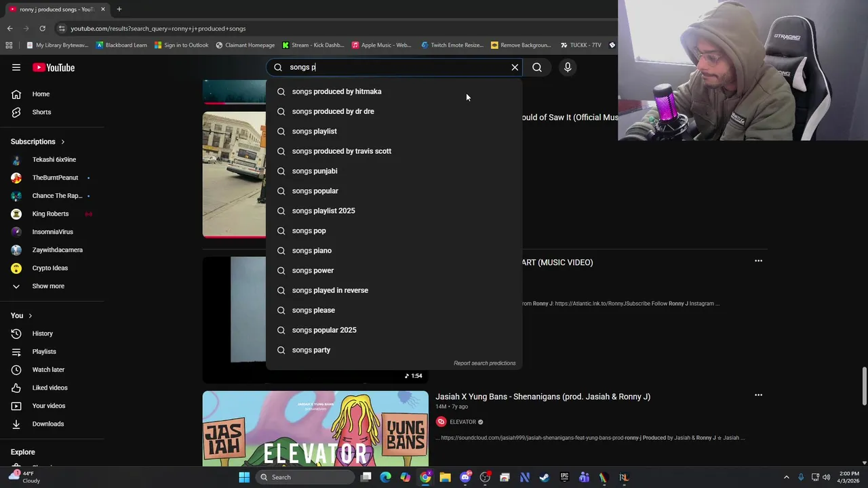Open Windows Start menu
This screenshot has height=488, width=868.
coord(244,477)
